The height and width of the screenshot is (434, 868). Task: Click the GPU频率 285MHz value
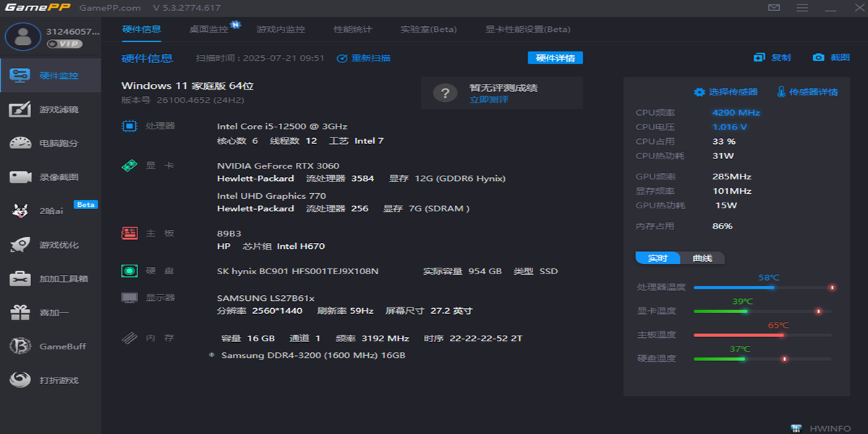tap(731, 176)
